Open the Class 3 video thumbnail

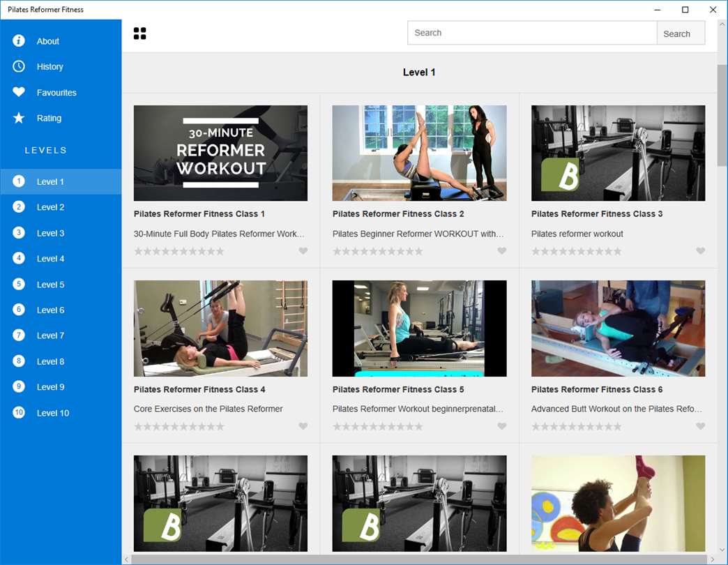coord(618,153)
